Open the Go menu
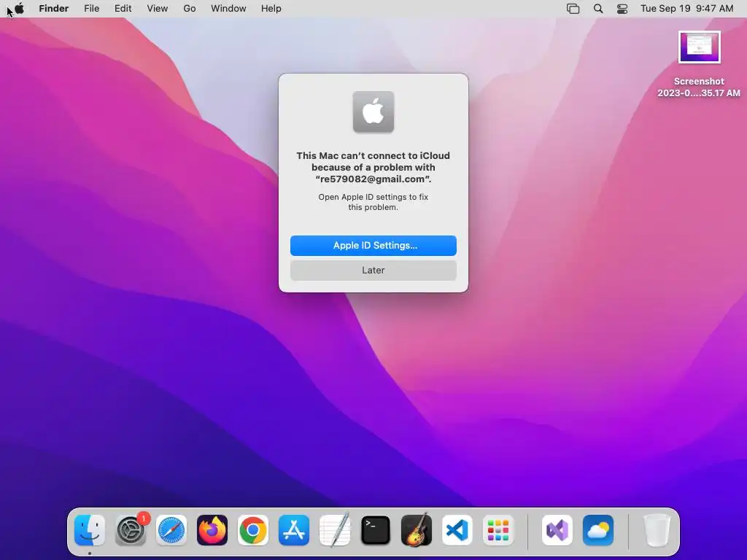747x560 pixels. pos(190,9)
